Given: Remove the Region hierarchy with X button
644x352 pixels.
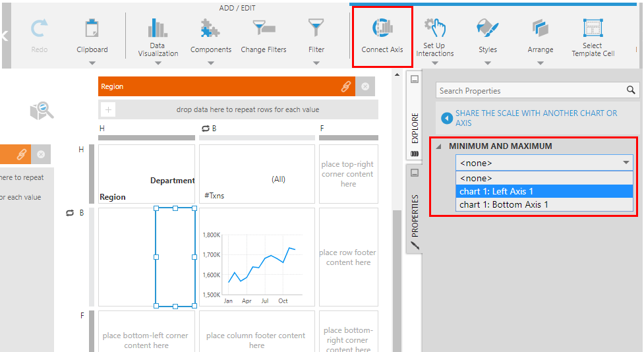Looking at the screenshot, I should click(365, 86).
